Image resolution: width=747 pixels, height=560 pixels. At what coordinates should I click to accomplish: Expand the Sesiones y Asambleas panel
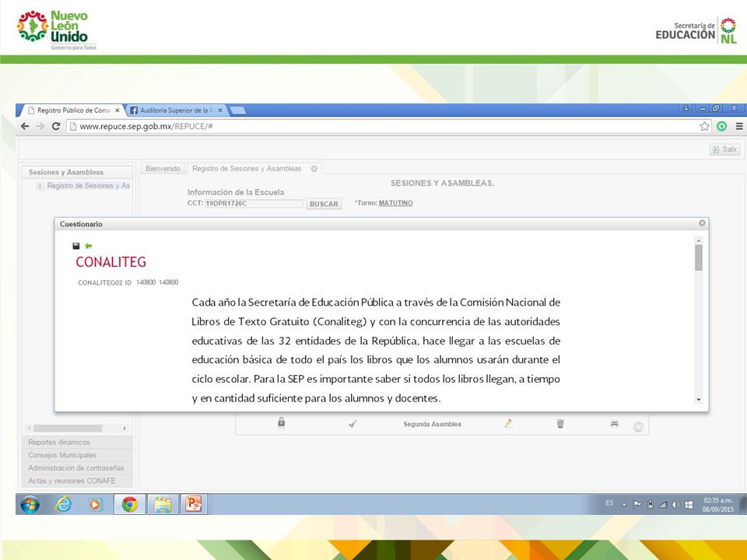point(77,172)
